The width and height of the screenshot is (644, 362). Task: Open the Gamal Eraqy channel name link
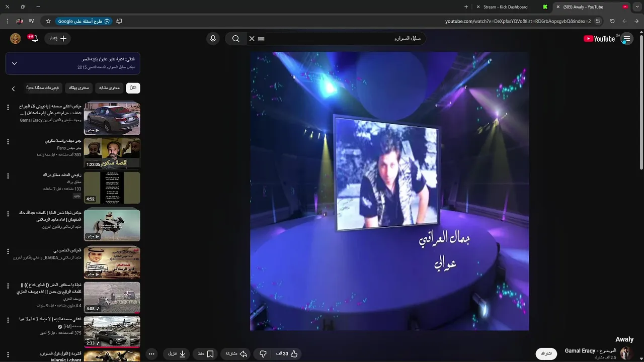pyautogui.click(x=590, y=351)
